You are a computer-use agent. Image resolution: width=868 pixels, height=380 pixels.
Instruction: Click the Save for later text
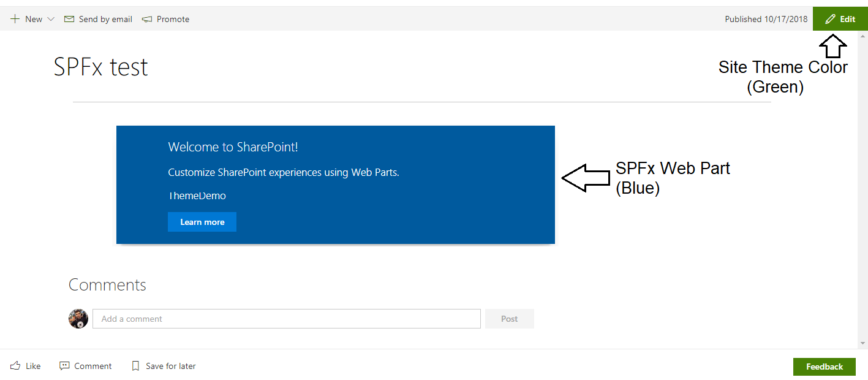coord(171,366)
